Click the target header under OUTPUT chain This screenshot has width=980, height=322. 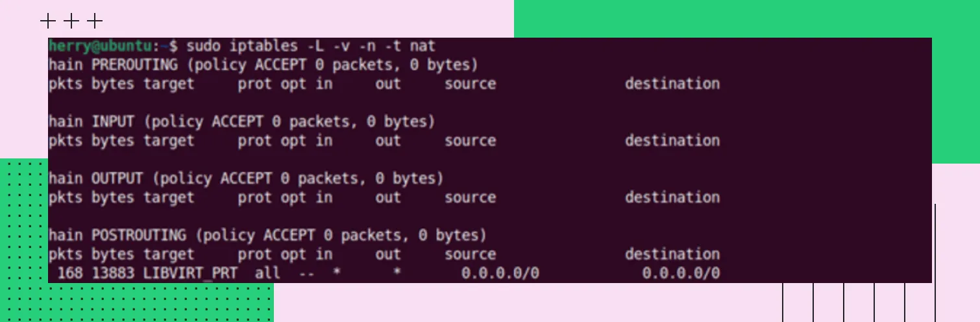tap(169, 197)
